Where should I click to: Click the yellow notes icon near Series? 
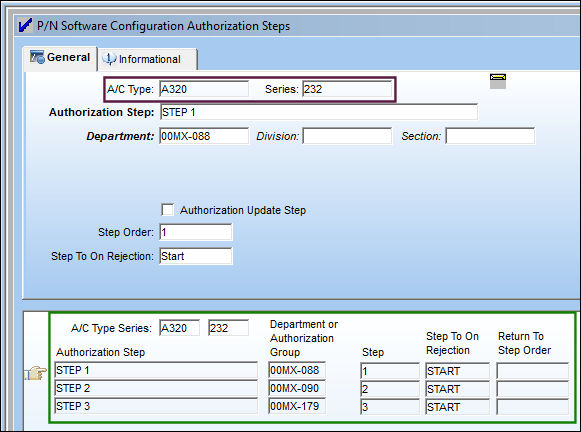[x=498, y=81]
